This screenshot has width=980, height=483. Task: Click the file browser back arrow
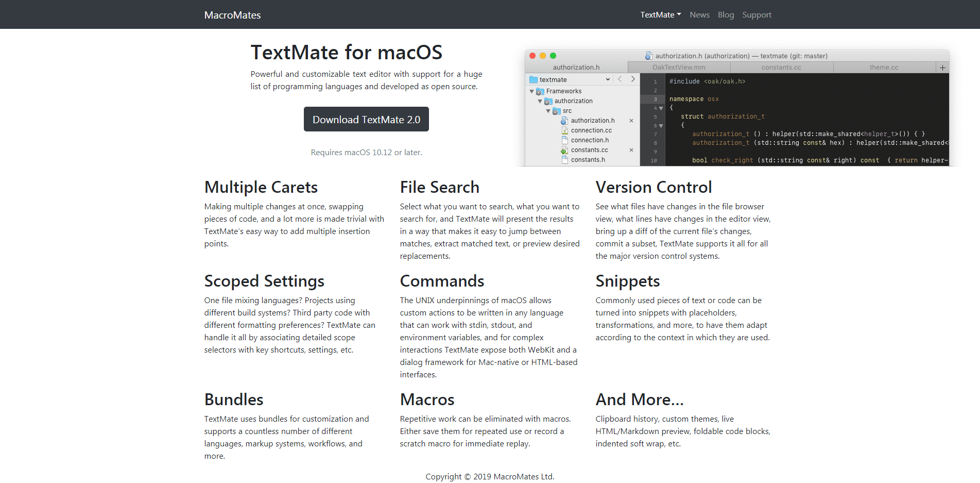point(620,79)
